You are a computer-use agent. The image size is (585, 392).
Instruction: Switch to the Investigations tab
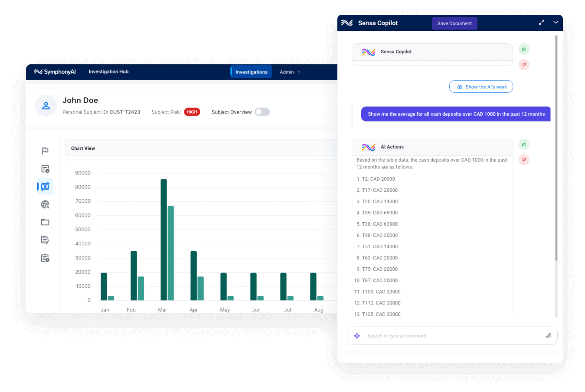pos(252,72)
